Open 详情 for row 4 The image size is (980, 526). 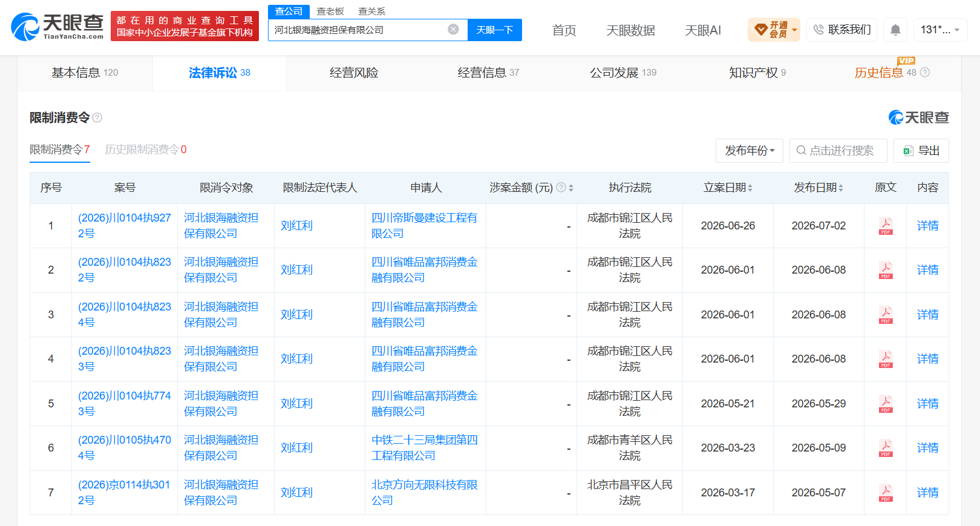[x=927, y=359]
